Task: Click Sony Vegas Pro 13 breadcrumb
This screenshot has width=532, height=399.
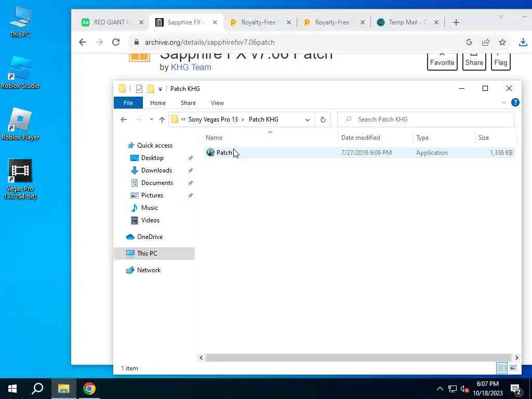Action: coord(213,119)
